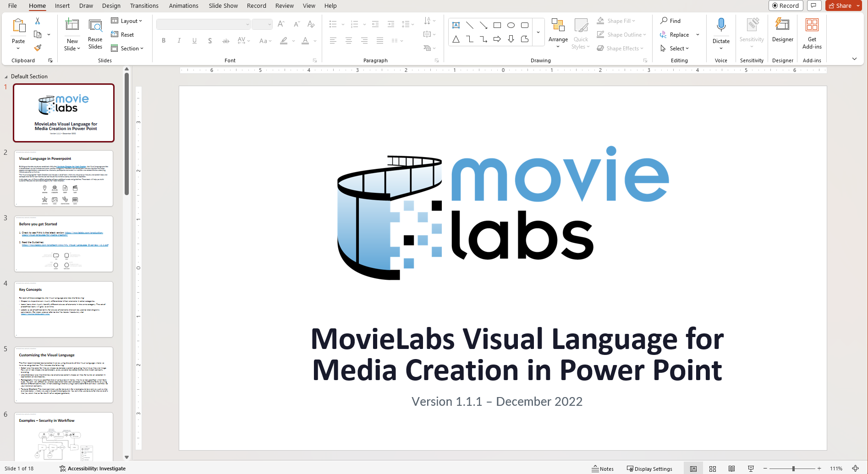Viewport: 868px width, 474px height.
Task: Switch to Normal view
Action: pos(693,469)
